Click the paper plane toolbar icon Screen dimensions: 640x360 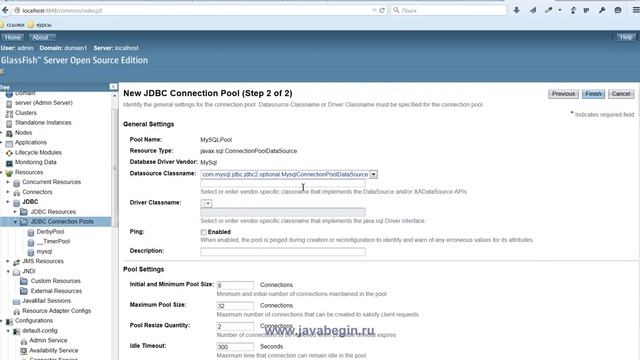click(533, 10)
